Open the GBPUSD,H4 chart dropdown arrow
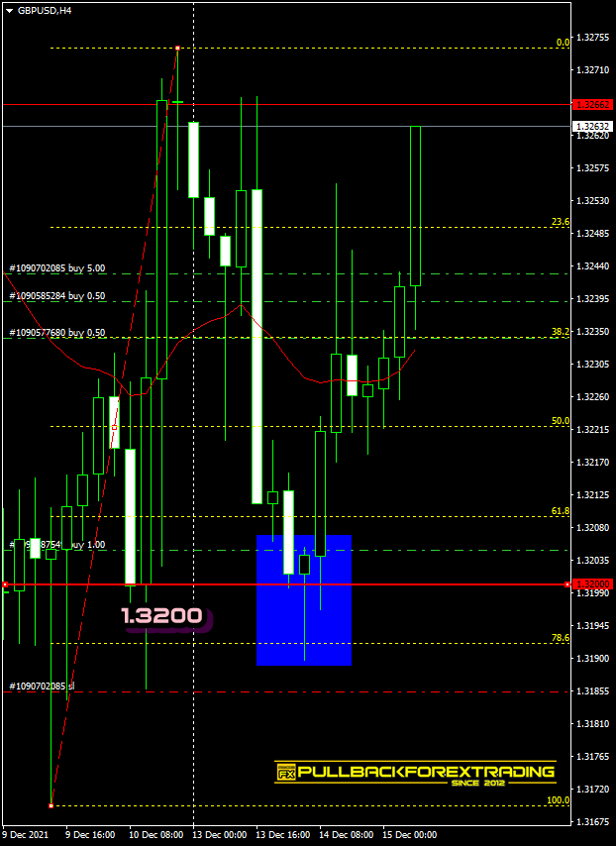 (9, 10)
